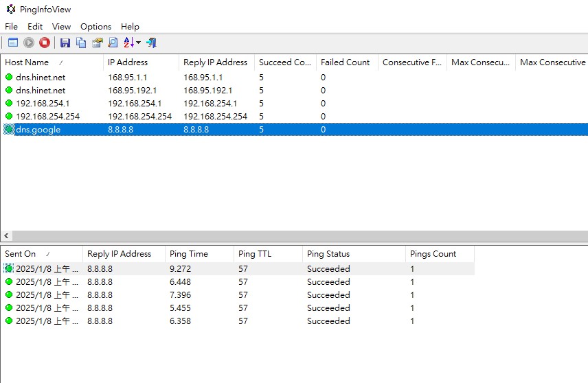Open the Properties toolbar icon
This screenshot has width=588, height=383.
97,43
